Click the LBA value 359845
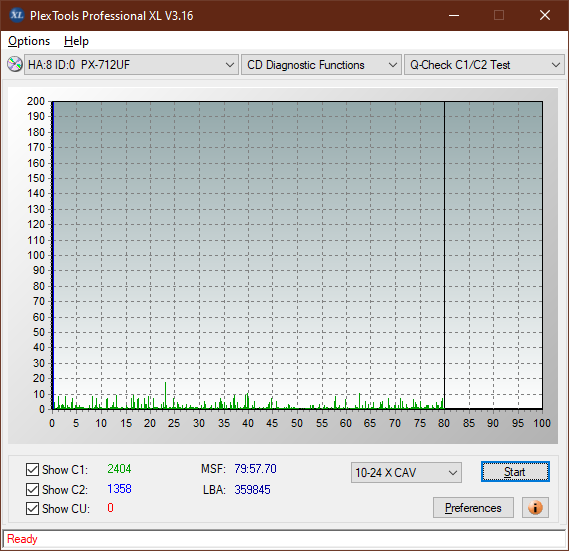This screenshot has height=551, width=569. [x=252, y=490]
